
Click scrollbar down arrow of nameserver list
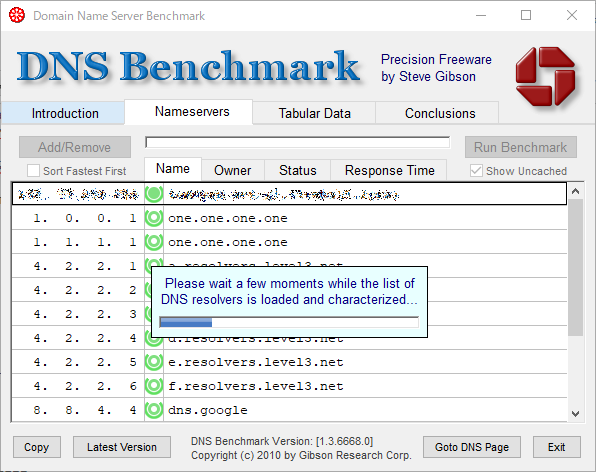(575, 414)
